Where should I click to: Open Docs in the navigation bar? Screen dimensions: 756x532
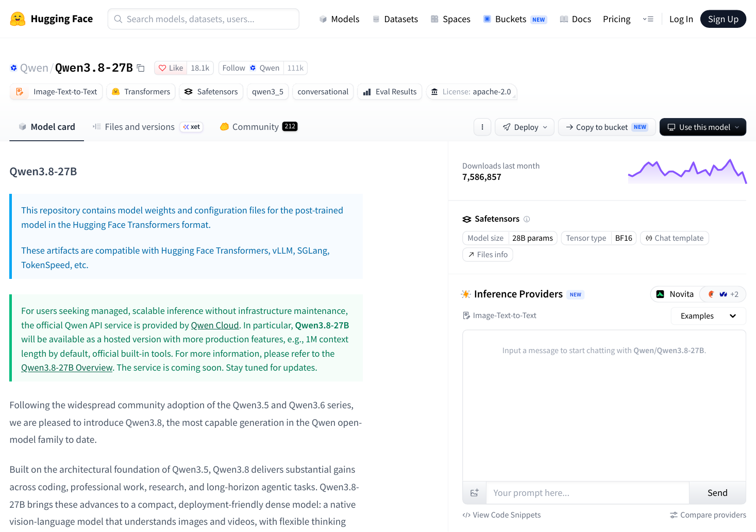[x=576, y=19]
